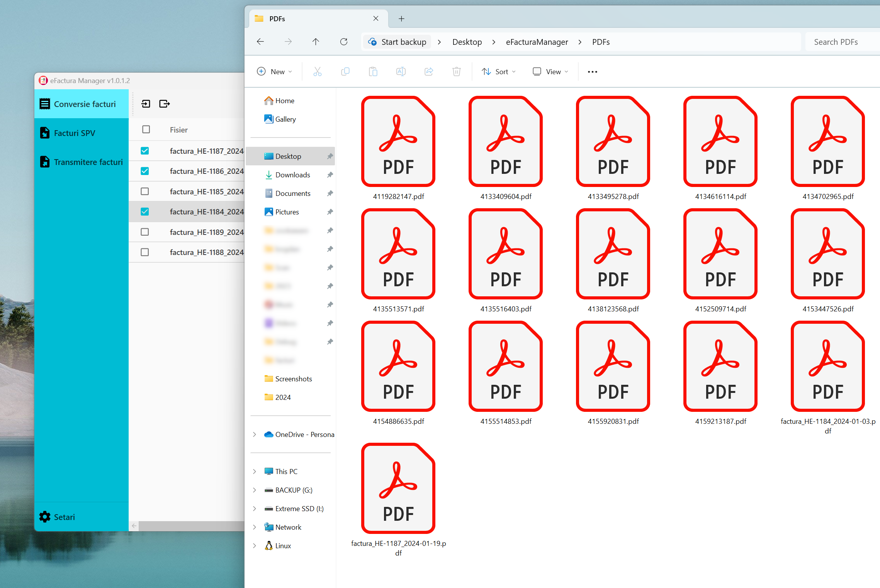Image resolution: width=880 pixels, height=588 pixels.
Task: Click the horizontal scrollbar in eFactura list
Action: 191,526
